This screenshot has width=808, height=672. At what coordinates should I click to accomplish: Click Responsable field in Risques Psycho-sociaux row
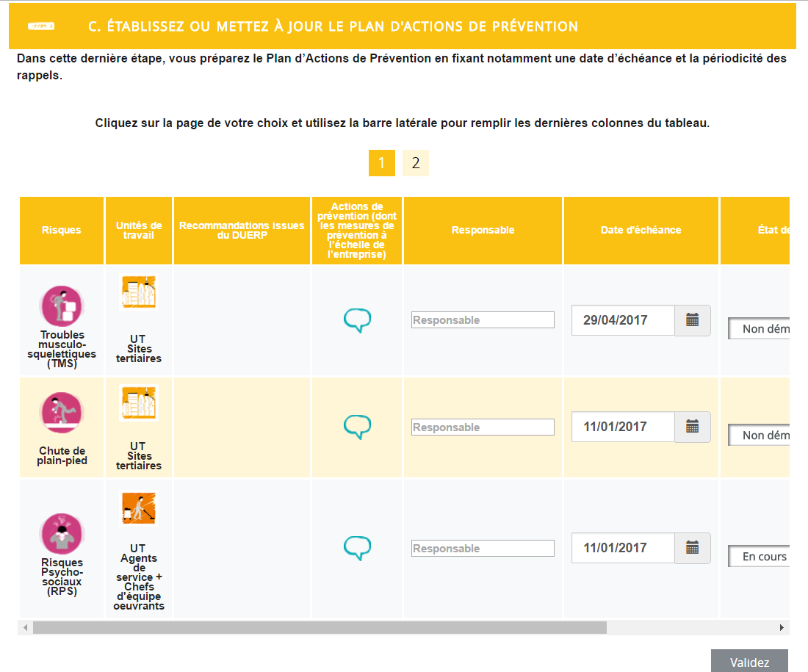483,549
